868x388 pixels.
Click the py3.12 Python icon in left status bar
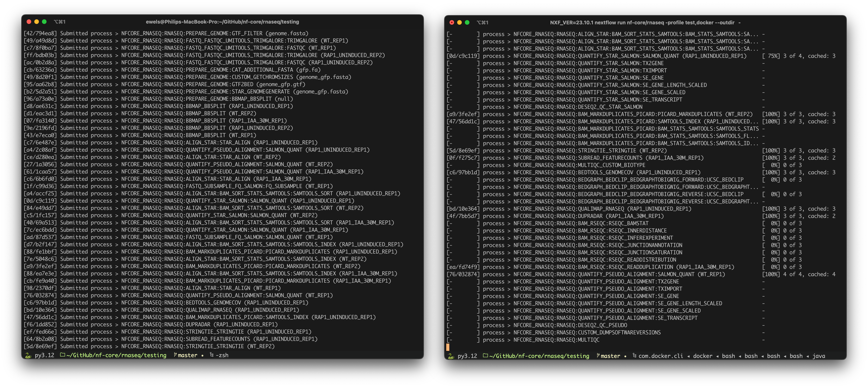(x=28, y=355)
